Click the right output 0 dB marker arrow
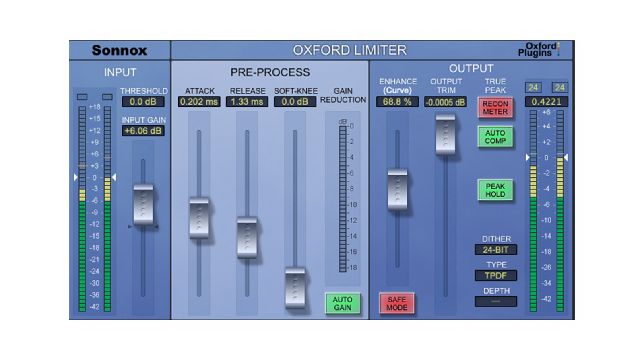644x362 pixels. click(x=566, y=158)
